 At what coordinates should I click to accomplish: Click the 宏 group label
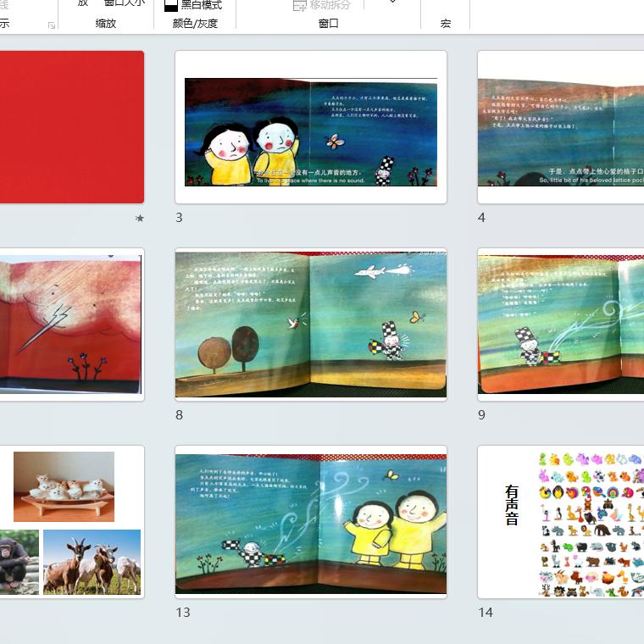(x=446, y=24)
